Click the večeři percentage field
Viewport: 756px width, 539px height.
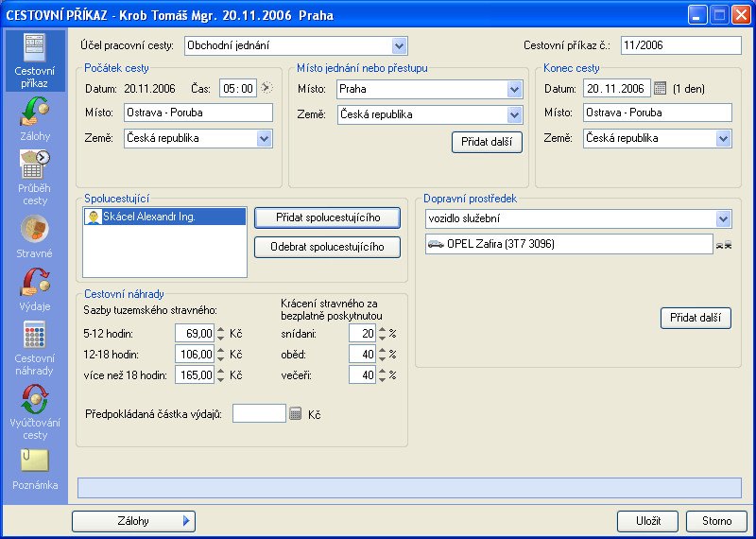362,374
